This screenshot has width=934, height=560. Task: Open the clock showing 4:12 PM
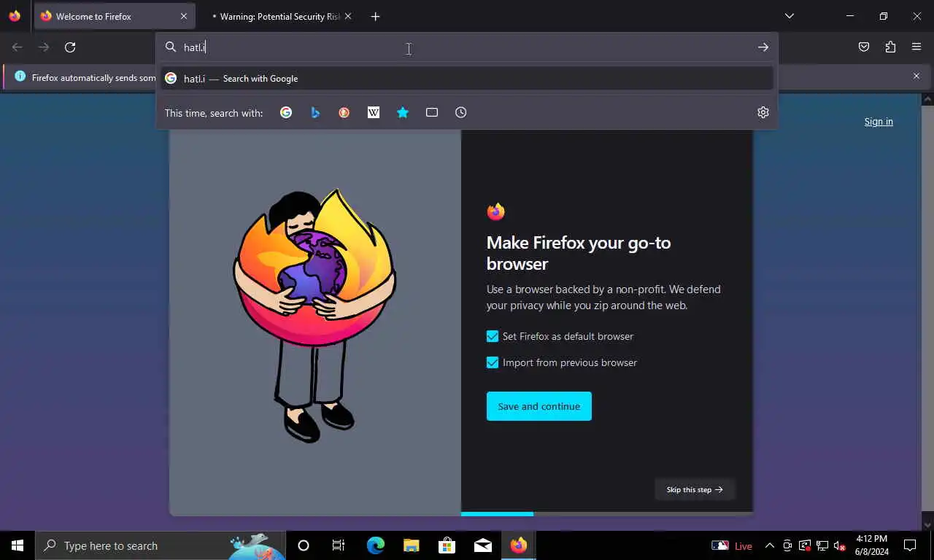point(872,545)
